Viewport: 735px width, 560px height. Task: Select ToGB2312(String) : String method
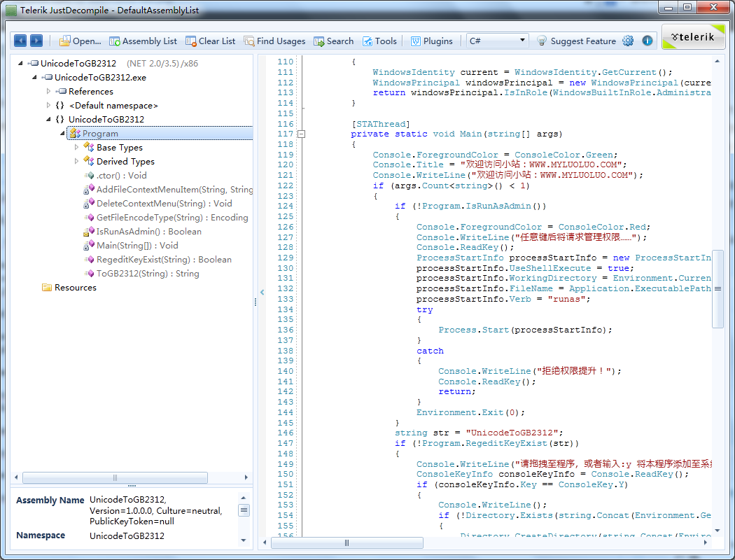tap(141, 274)
